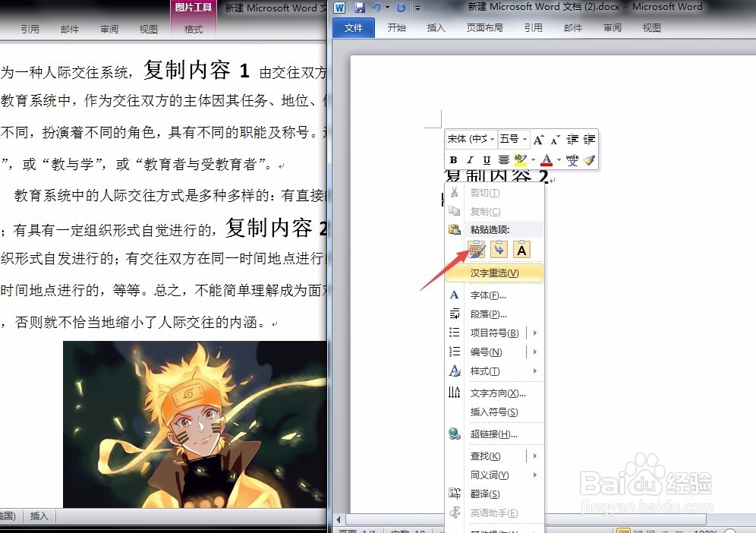Click the font 'A' icon beside 字体
Screen dimensions: 756x533
(454, 295)
